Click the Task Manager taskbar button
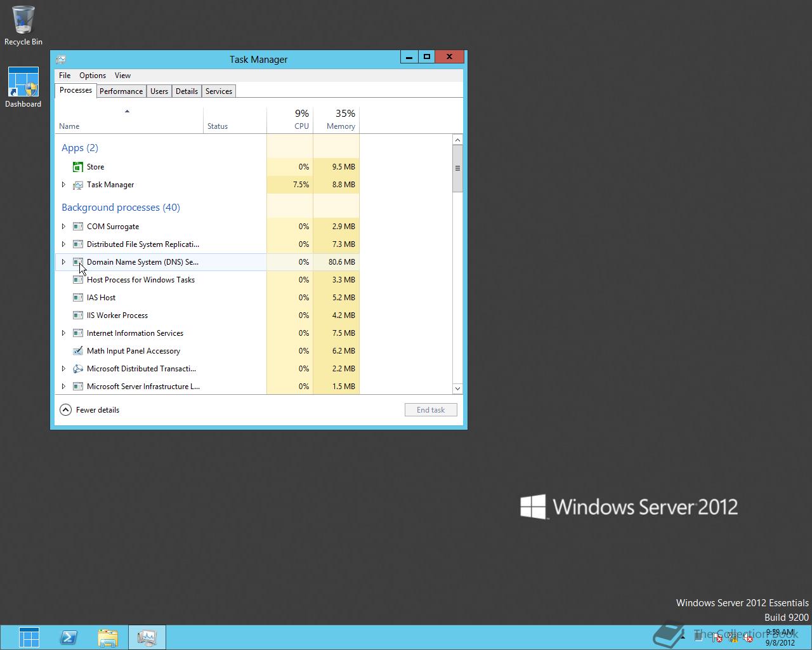Viewport: 812px width, 650px height. click(x=147, y=637)
